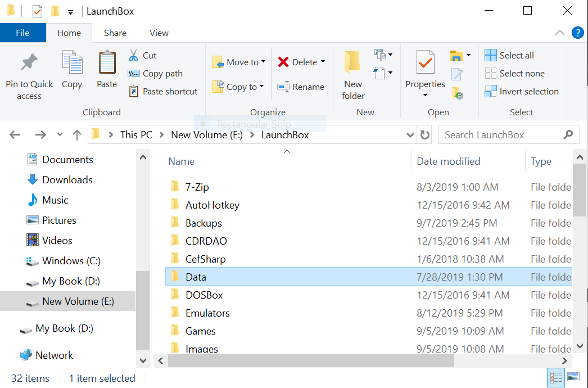Select Music in the navigation pane
This screenshot has width=588, height=388.
pos(48,200)
